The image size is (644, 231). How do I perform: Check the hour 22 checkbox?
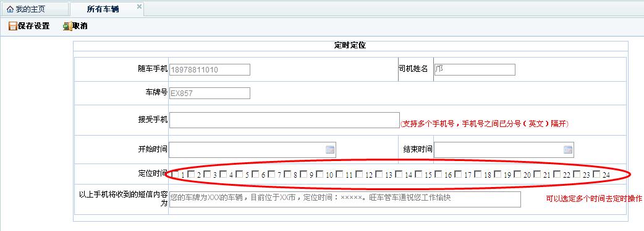[x=557, y=175]
